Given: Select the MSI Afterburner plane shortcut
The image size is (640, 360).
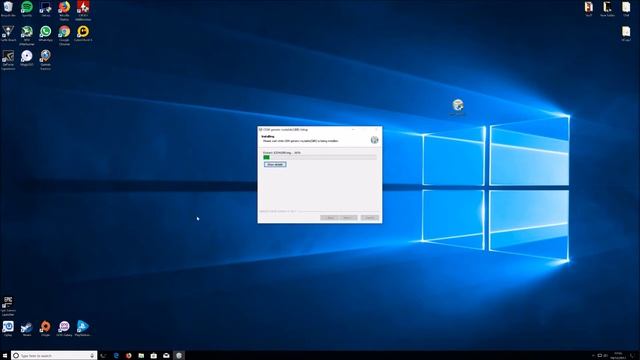Looking at the screenshot, I should click(x=27, y=35).
